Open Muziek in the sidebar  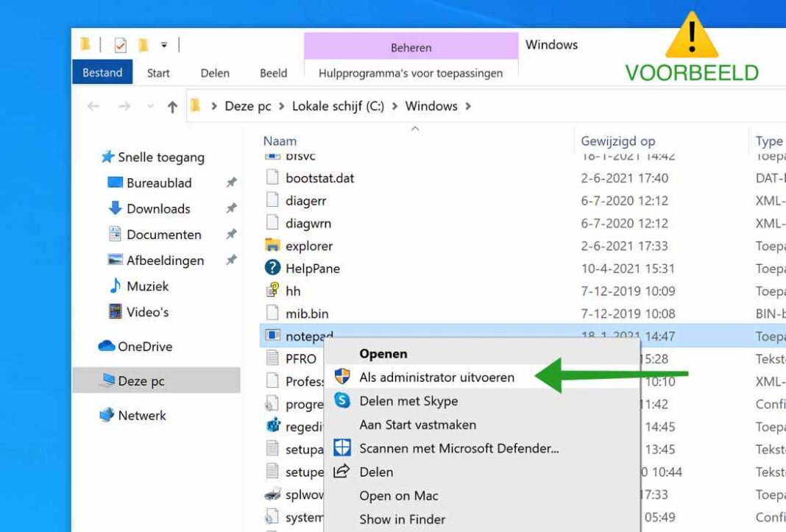tap(147, 286)
